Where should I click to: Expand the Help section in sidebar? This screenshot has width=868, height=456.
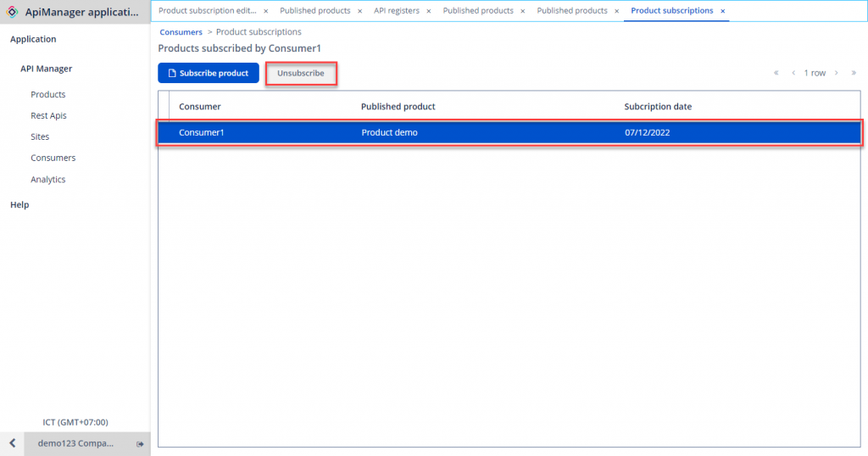(19, 204)
